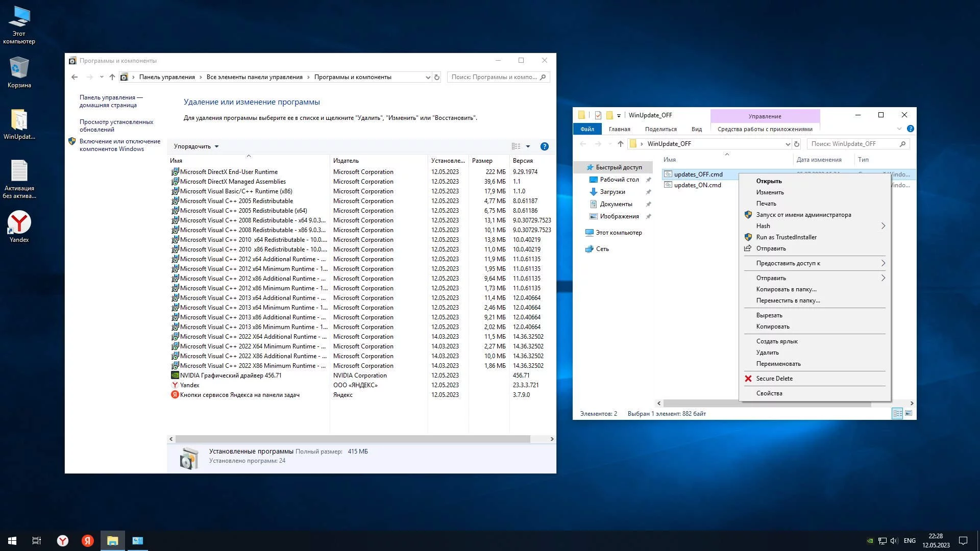Select Run as TrustedInstaller option
The height and width of the screenshot is (551, 980).
(786, 237)
